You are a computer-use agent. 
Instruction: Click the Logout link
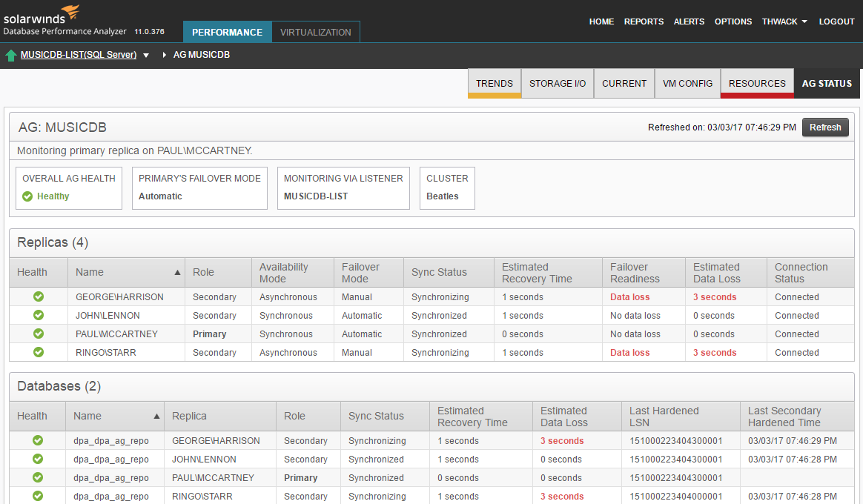836,21
